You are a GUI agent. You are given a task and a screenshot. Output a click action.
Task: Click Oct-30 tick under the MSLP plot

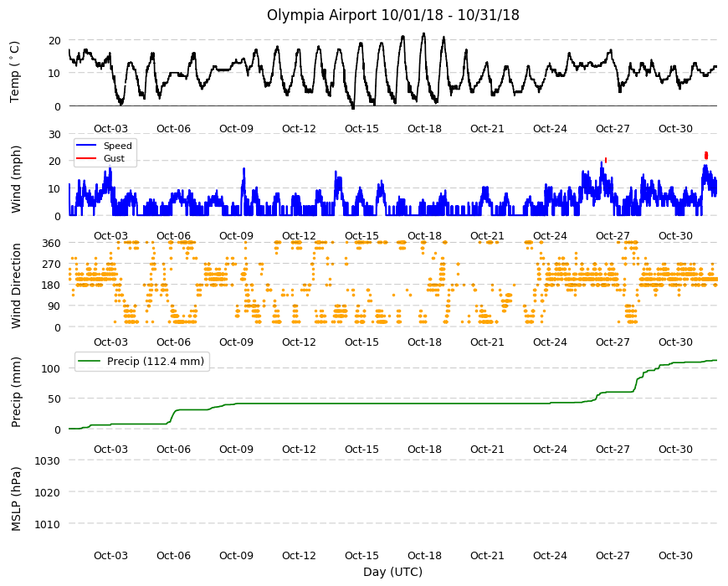pos(675,555)
